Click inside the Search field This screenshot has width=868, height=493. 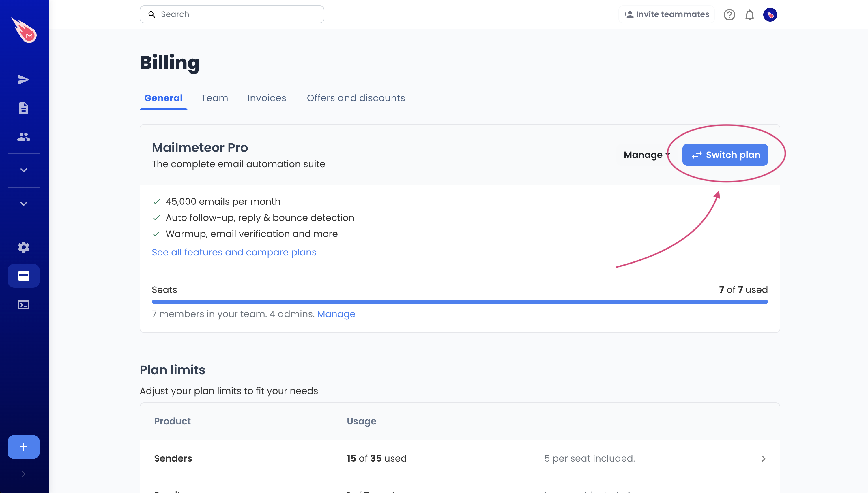tap(232, 14)
